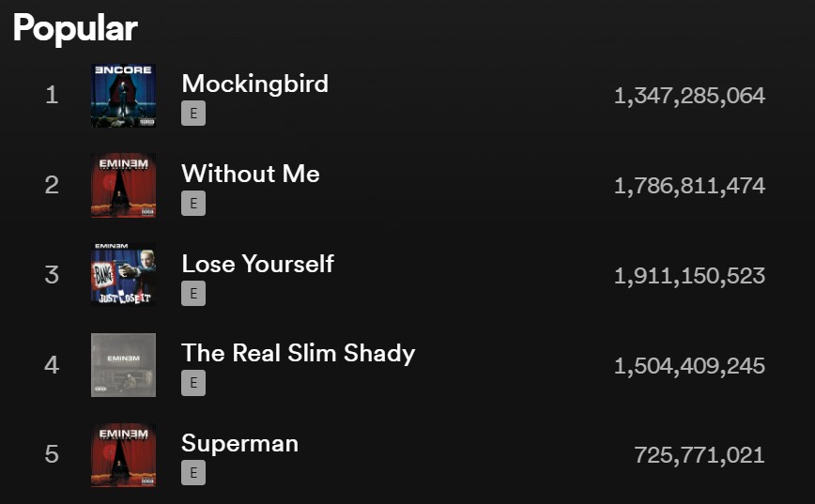The image size is (815, 504).
Task: Select the Superman track title
Action: click(240, 444)
